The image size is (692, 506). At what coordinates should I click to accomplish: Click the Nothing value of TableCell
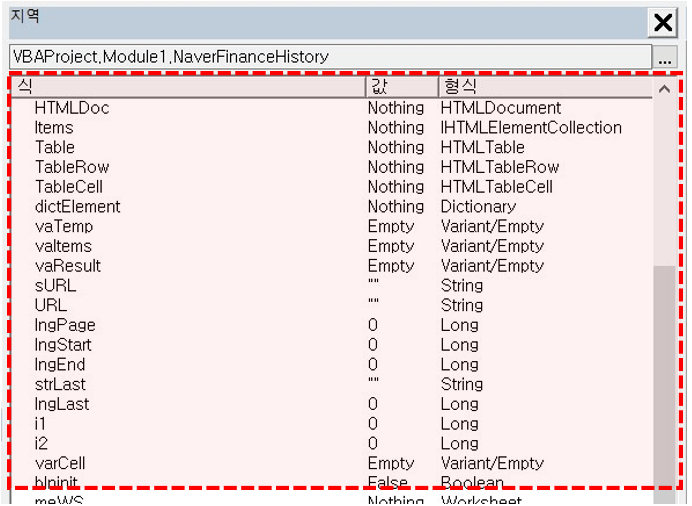[396, 187]
